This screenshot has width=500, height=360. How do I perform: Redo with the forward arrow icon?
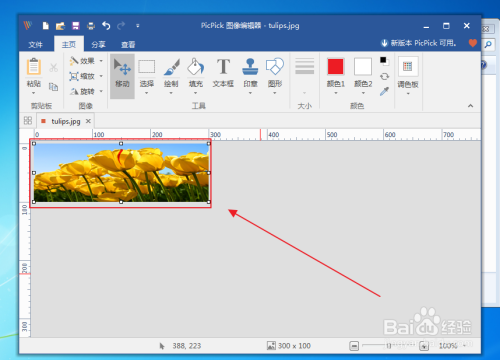pyautogui.click(x=121, y=26)
